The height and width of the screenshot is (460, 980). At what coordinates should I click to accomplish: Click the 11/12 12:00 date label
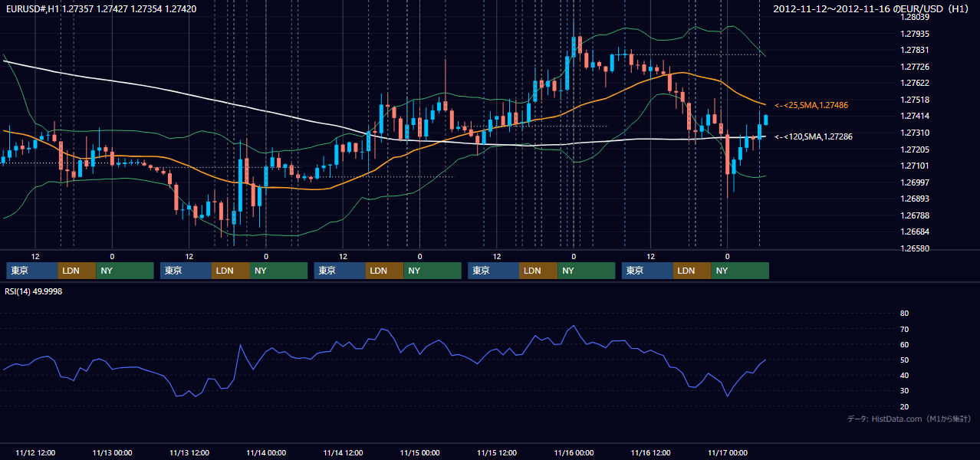35,452
